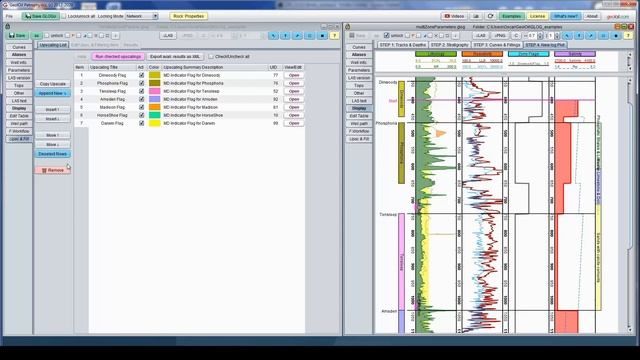This screenshot has height=360, width=640.
Task: Open Edit Table in left window sidebar
Action: [x=19, y=116]
